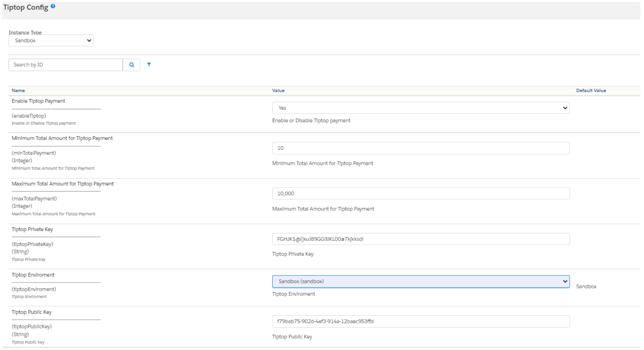Viewport: 644px width, 350px height.
Task: Click the (tiptopPrivateKey) ID text
Action: (x=32, y=244)
